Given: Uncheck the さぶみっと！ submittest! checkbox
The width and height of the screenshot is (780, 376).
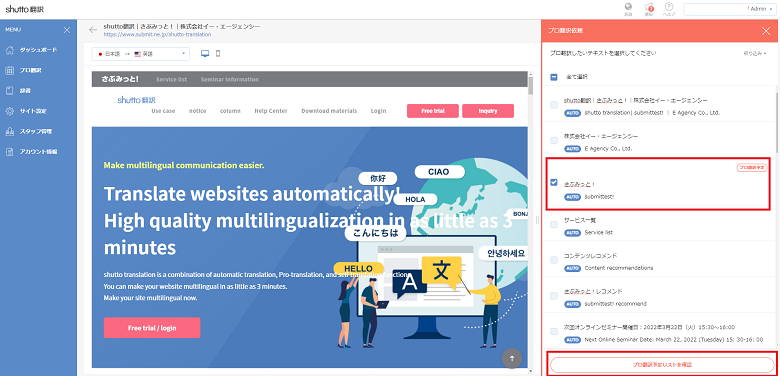Looking at the screenshot, I should 554,183.
